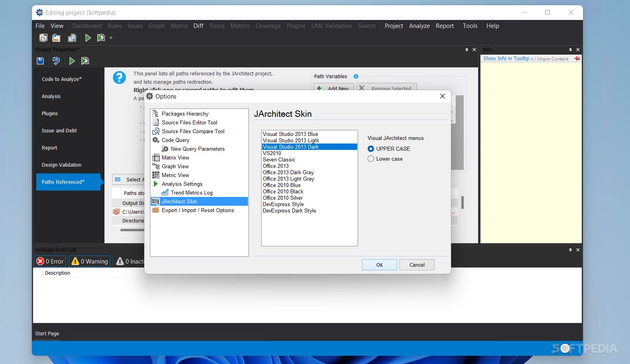The image size is (630, 364).
Task: Click the Code Query gears icon
Action: click(x=156, y=140)
